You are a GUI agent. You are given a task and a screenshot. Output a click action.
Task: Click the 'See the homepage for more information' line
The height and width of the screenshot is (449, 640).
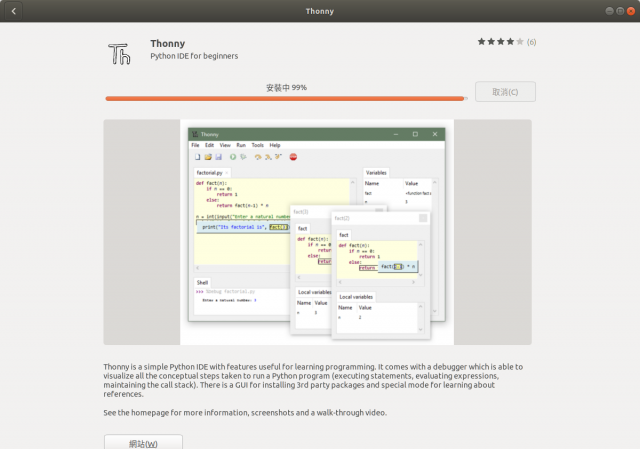245,413
